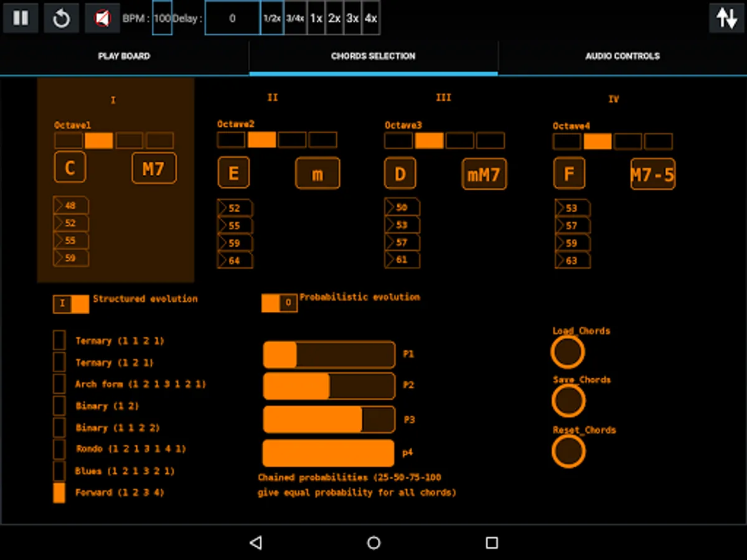This screenshot has width=747, height=560.
Task: Set speed multiplier to 1x
Action: point(316,18)
